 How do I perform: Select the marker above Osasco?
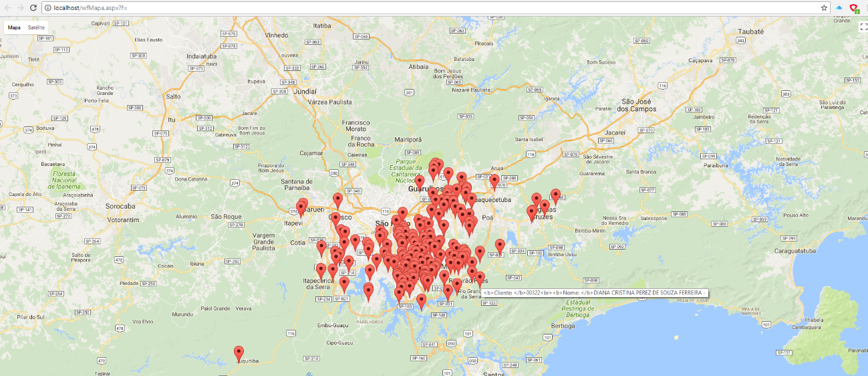(338, 201)
